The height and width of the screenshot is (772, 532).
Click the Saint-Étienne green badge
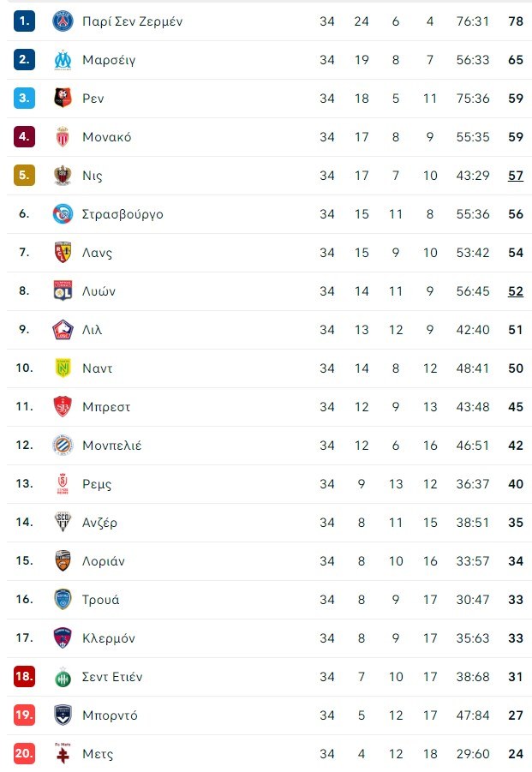[63, 677]
